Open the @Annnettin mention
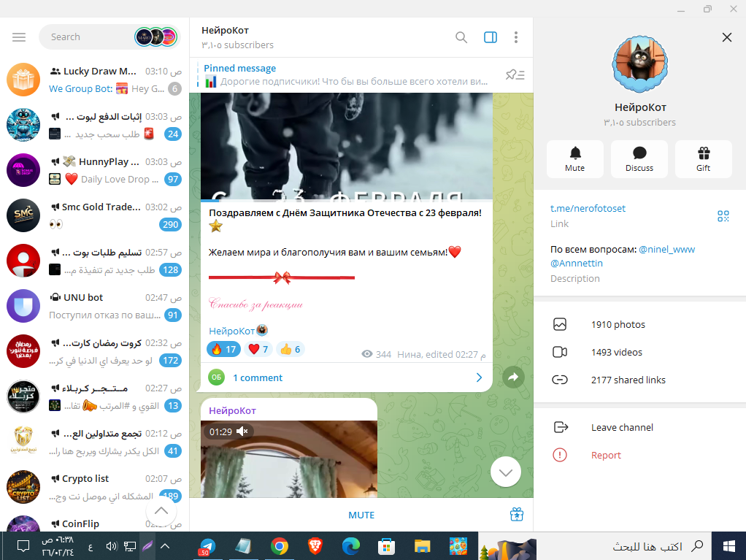 577,263
